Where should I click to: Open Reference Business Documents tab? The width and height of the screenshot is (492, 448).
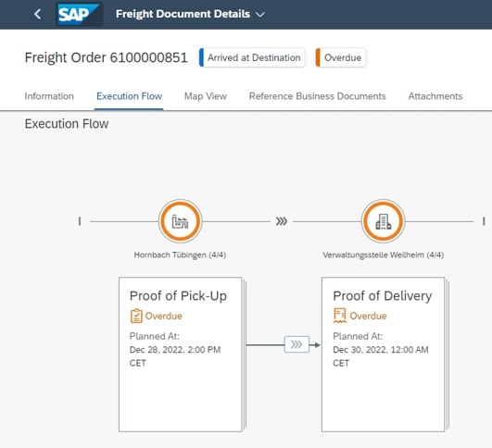(317, 96)
